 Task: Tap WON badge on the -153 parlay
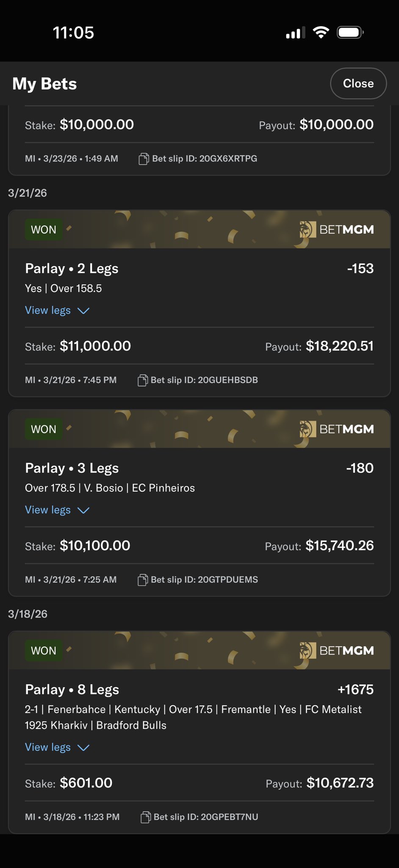[x=44, y=230]
